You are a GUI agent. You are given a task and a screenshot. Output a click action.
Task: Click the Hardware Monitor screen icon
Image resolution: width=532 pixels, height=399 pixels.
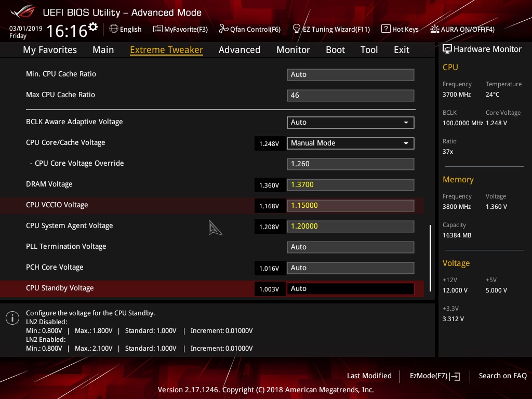tap(447, 49)
